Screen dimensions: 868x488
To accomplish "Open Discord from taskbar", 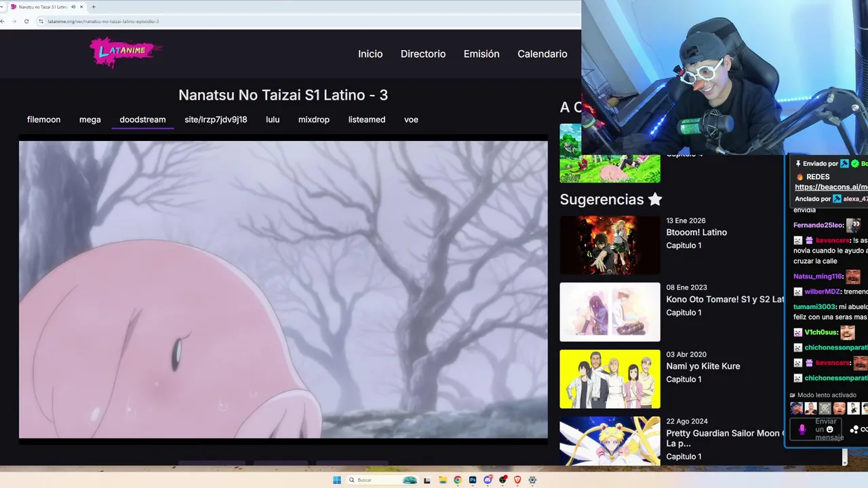I will (x=488, y=480).
